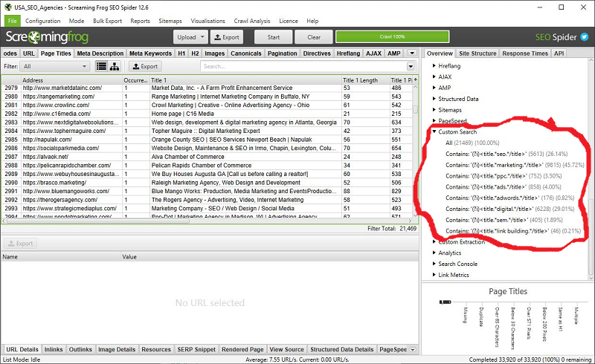Switch to the API tab
Viewport: 595px width, 364px height.
pos(559,53)
